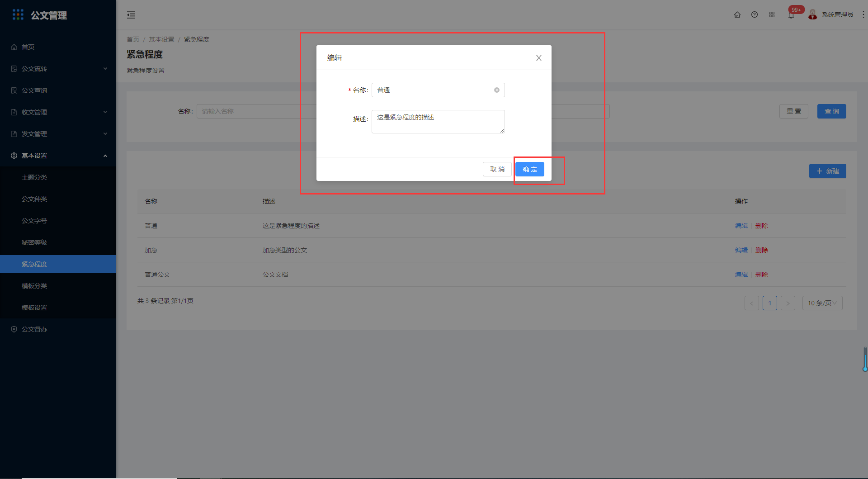Click 首页 breadcrumb link
Screen dimensions: 868x479
point(133,39)
